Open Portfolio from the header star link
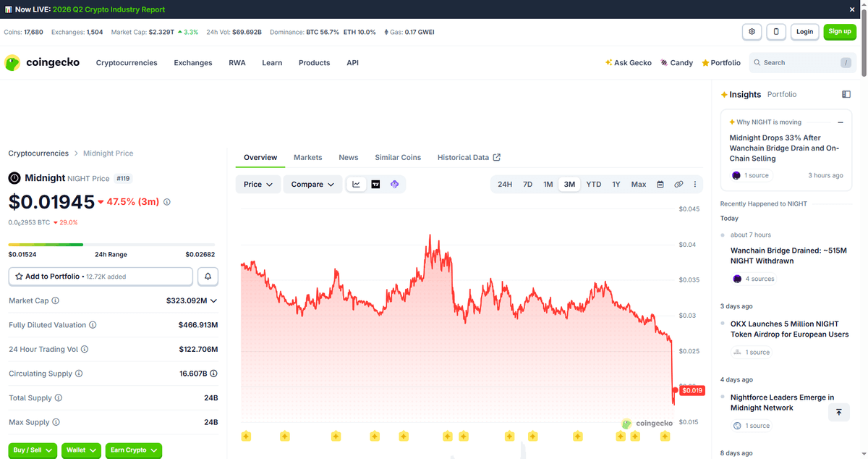The image size is (868, 459). pyautogui.click(x=721, y=63)
